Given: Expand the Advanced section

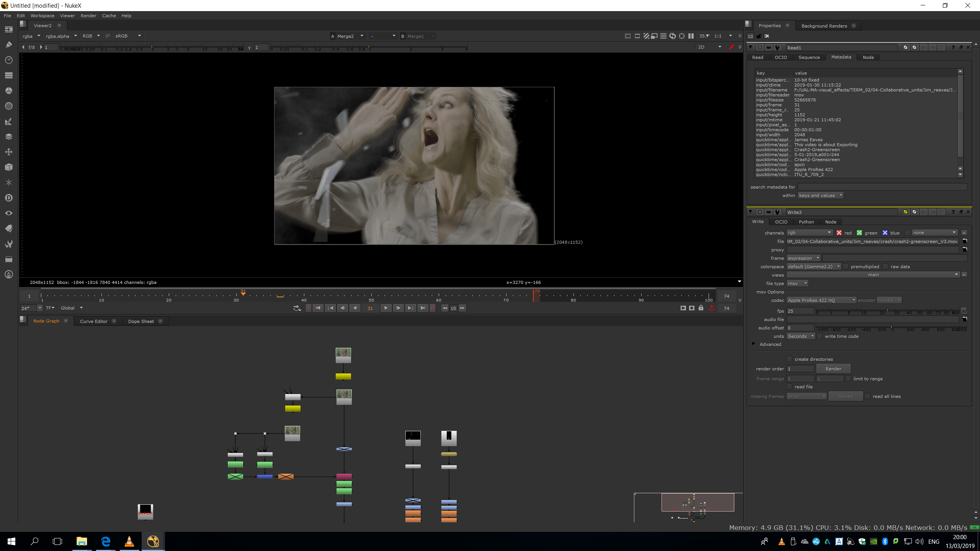Looking at the screenshot, I should tap(754, 344).
